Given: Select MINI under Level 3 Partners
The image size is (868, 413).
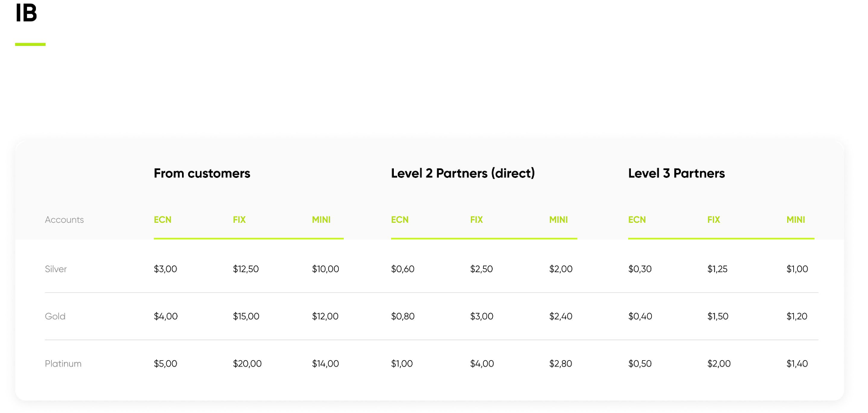Looking at the screenshot, I should point(796,220).
